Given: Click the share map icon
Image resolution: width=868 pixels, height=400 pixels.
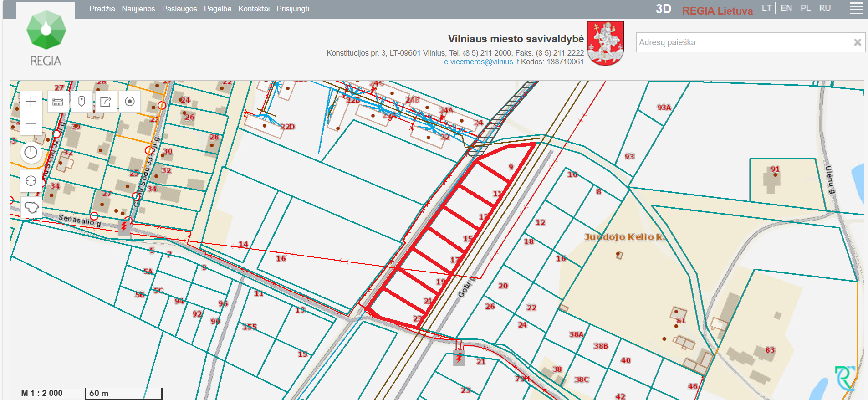Looking at the screenshot, I should 106,102.
